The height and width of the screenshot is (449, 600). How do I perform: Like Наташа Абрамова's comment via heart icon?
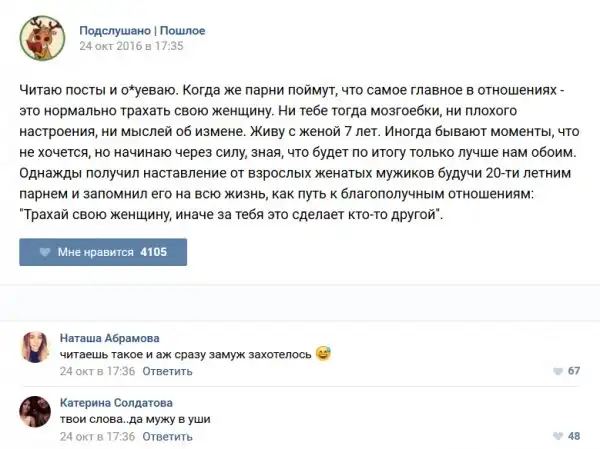point(556,371)
